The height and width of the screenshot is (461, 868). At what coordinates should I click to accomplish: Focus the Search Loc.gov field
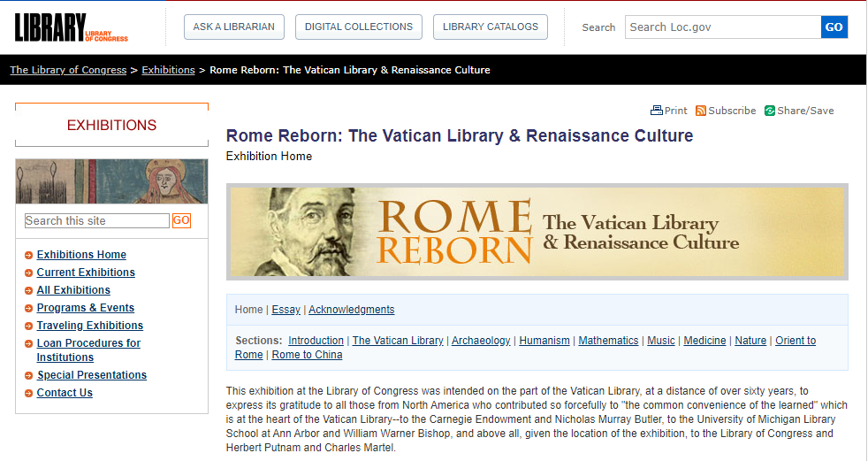click(722, 27)
